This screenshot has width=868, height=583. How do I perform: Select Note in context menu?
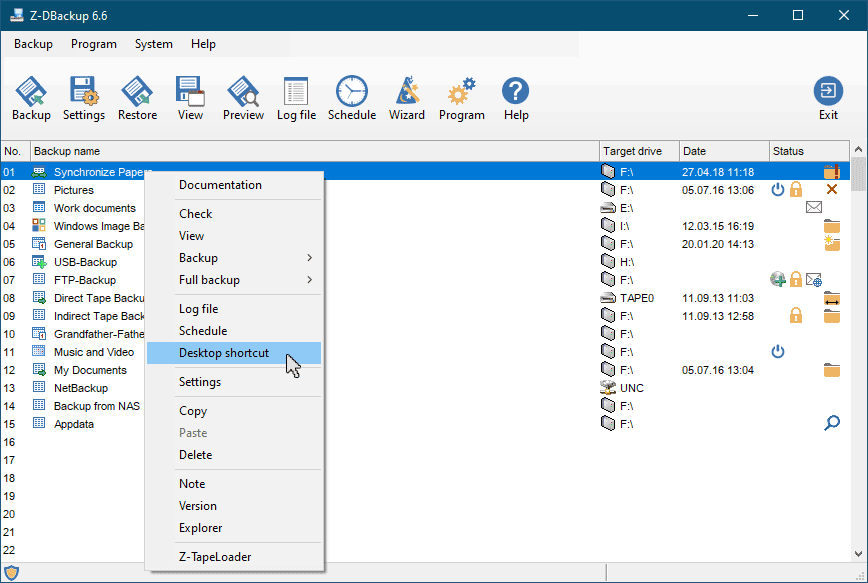coord(234,484)
